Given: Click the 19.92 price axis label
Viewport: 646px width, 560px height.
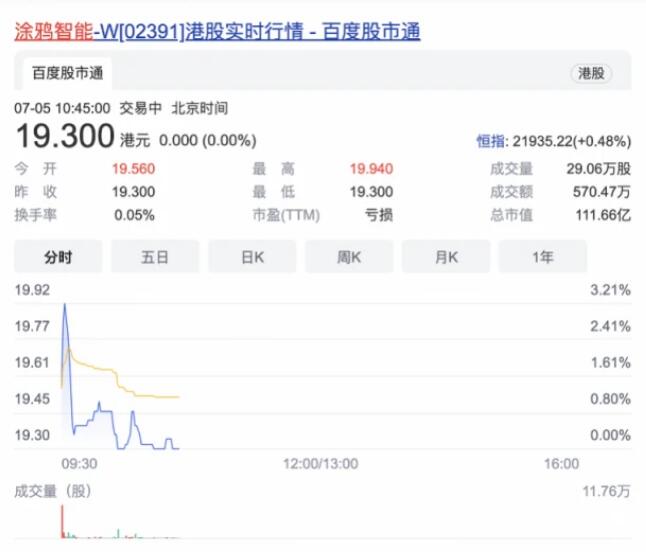Looking at the screenshot, I should pos(32,290).
